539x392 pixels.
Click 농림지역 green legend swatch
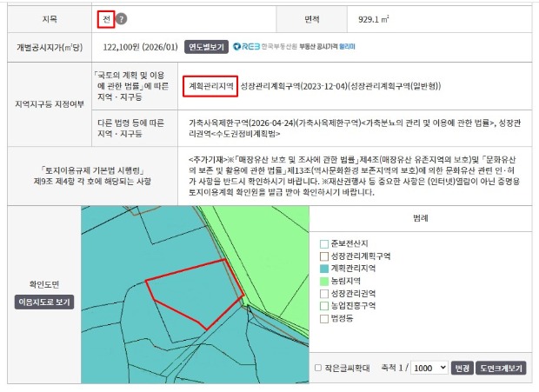pyautogui.click(x=324, y=282)
